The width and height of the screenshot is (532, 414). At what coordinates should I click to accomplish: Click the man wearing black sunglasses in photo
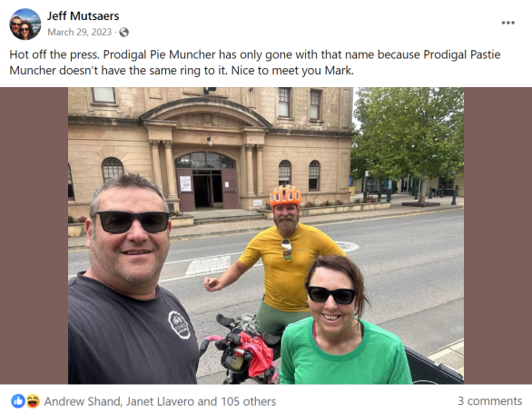tap(133, 278)
